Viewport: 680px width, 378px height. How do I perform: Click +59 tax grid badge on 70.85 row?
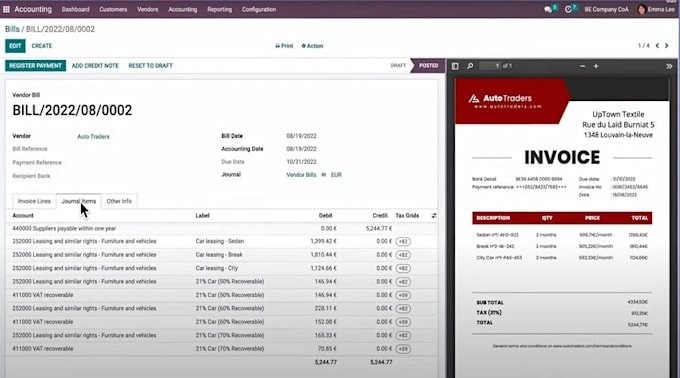coord(403,349)
